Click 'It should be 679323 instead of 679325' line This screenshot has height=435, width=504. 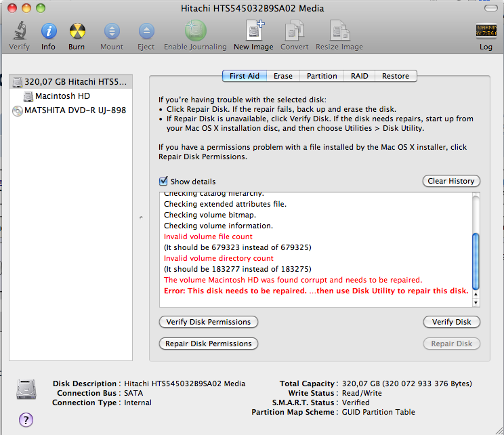click(x=238, y=247)
